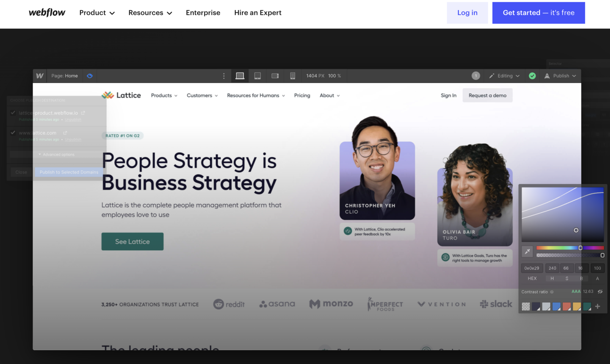Open the Enterprise page
The height and width of the screenshot is (364, 610).
203,13
